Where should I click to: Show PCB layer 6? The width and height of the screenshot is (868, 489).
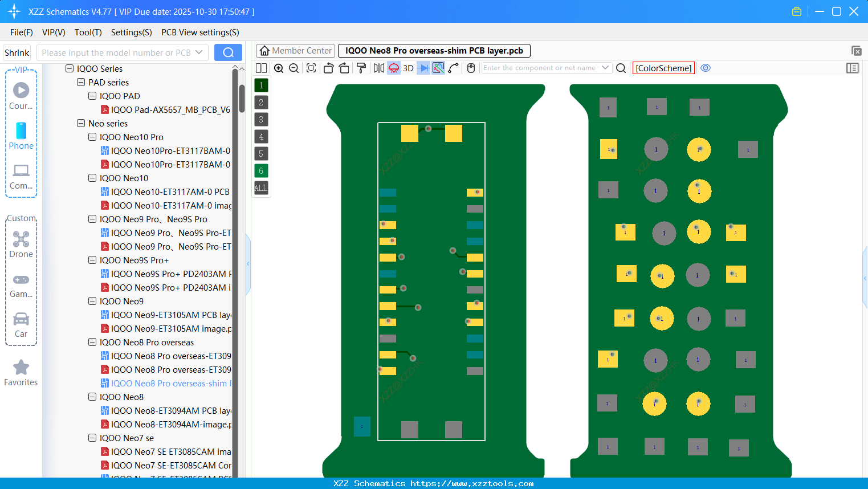click(x=261, y=171)
